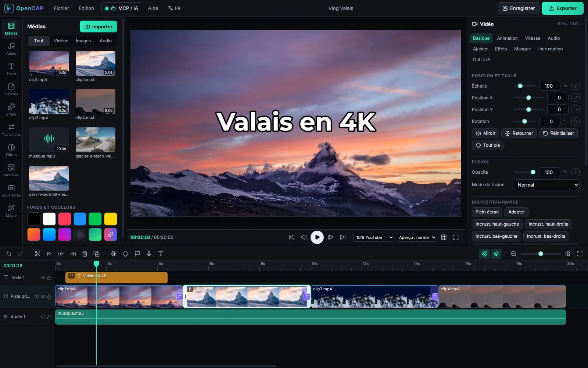Open the Modèles sidebar panel

point(11,170)
